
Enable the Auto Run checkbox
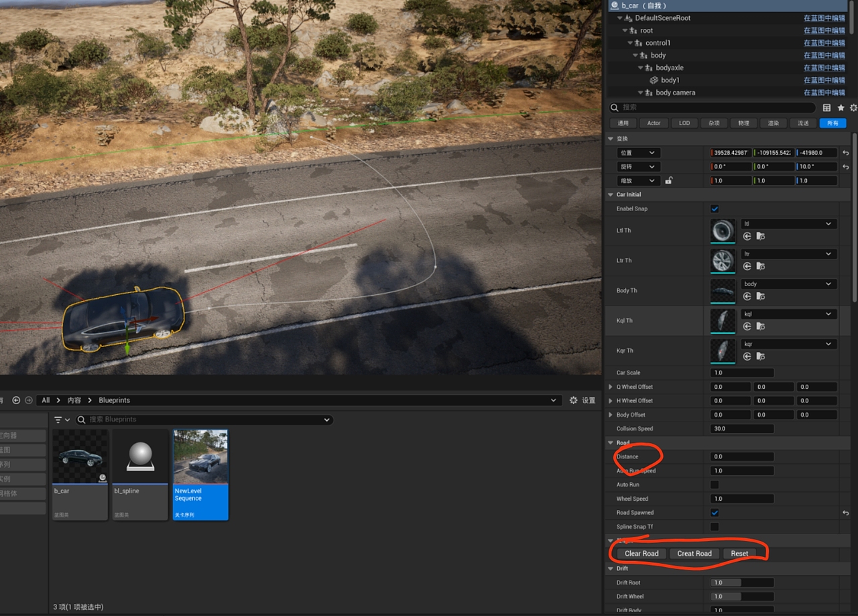(x=715, y=485)
